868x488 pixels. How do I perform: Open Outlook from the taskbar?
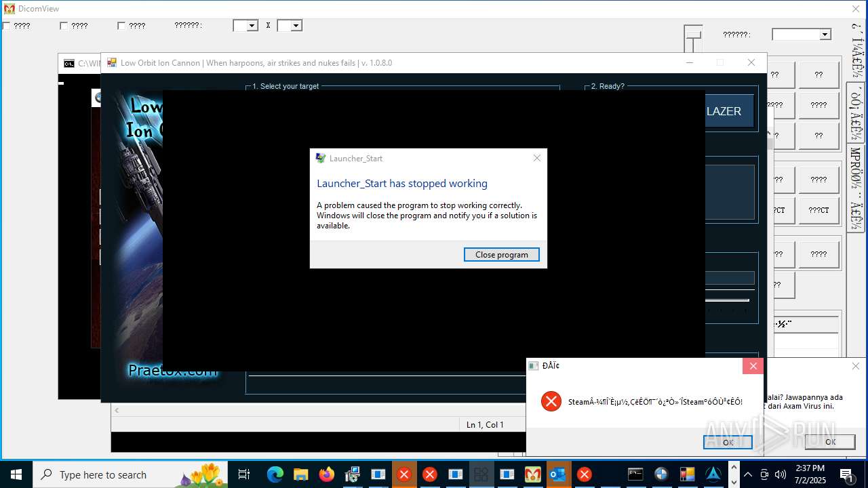coord(558,474)
